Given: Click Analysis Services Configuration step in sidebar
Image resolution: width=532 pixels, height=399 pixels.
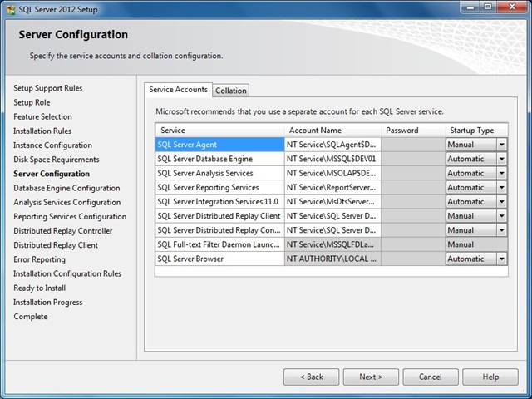Looking at the screenshot, I should point(66,202).
